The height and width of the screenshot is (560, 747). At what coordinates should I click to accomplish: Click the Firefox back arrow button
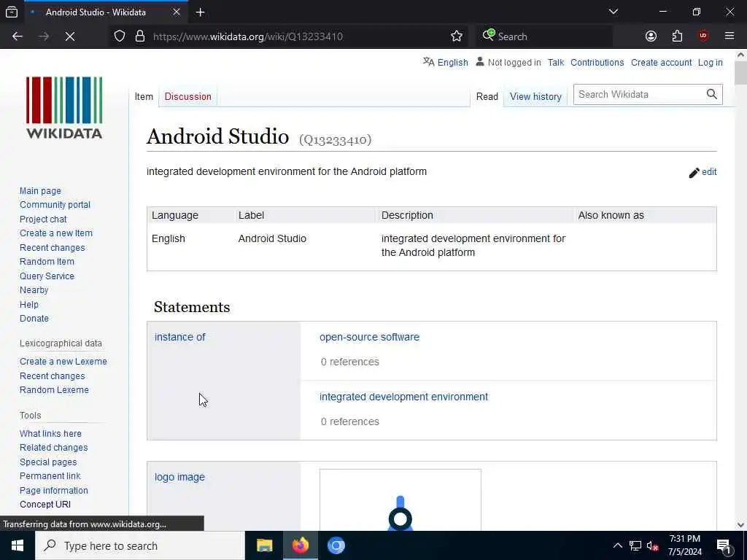click(18, 36)
